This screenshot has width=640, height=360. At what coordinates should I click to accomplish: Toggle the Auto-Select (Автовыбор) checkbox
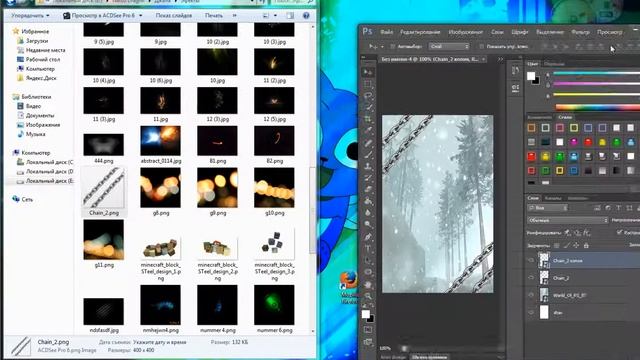point(393,47)
